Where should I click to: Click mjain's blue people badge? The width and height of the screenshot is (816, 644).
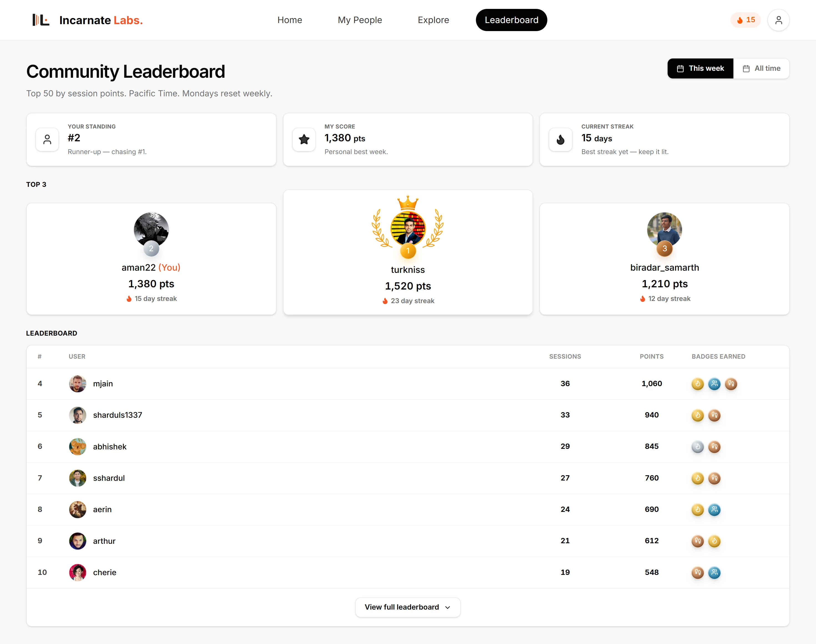(714, 384)
